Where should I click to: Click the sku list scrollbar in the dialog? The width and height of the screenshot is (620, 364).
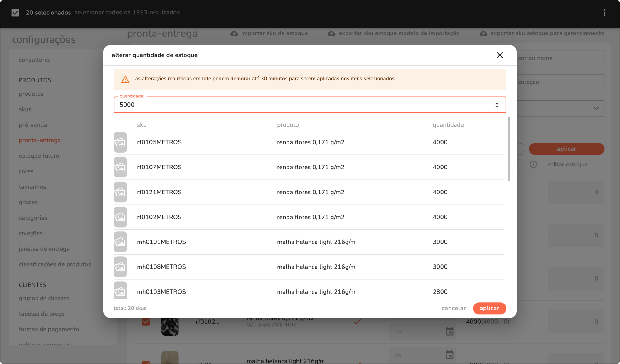click(x=508, y=149)
